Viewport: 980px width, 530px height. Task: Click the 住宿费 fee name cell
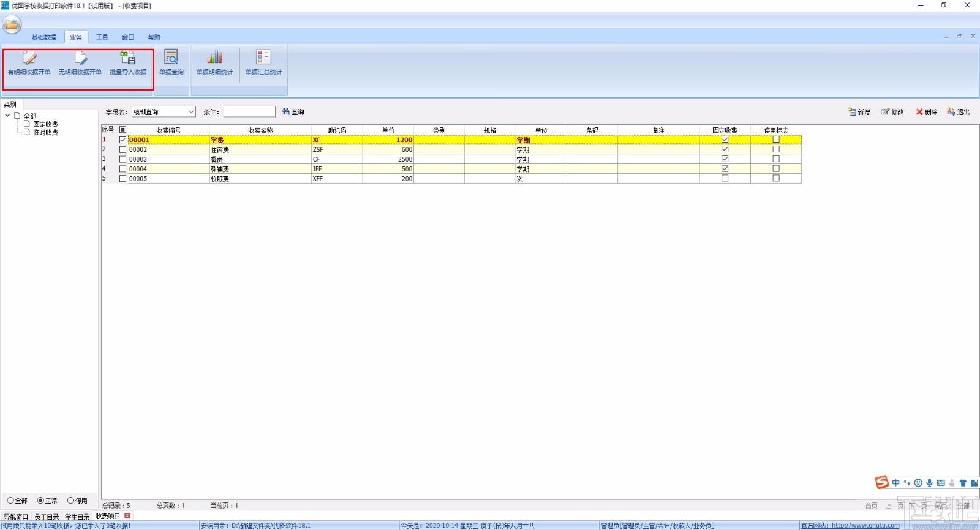point(260,149)
